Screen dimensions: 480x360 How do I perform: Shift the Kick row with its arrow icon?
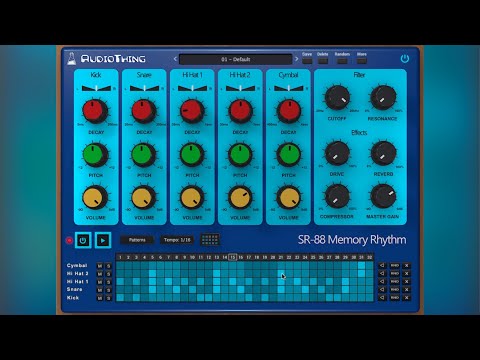[x=382, y=297]
